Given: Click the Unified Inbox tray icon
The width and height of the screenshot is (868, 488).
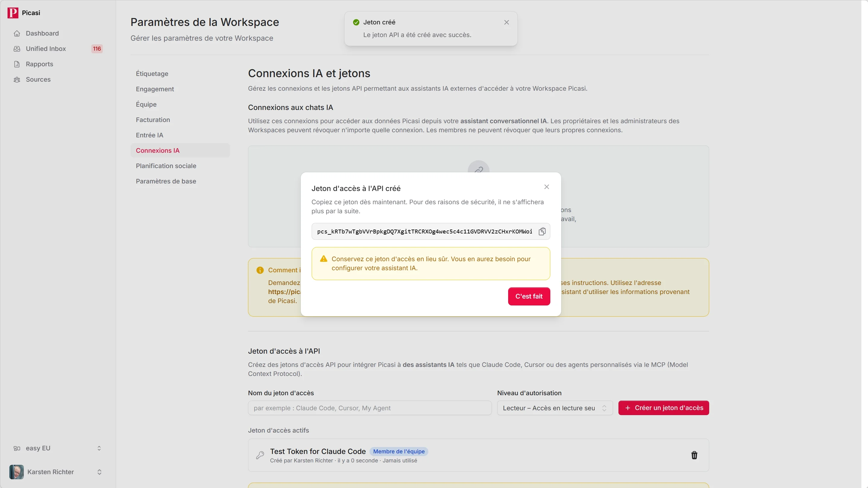Looking at the screenshot, I should (17, 48).
